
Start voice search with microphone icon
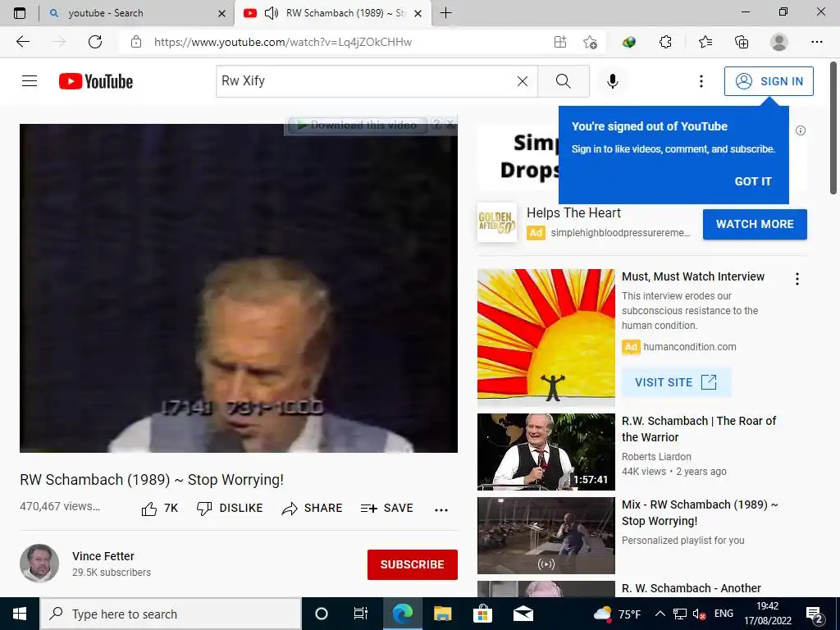point(612,81)
